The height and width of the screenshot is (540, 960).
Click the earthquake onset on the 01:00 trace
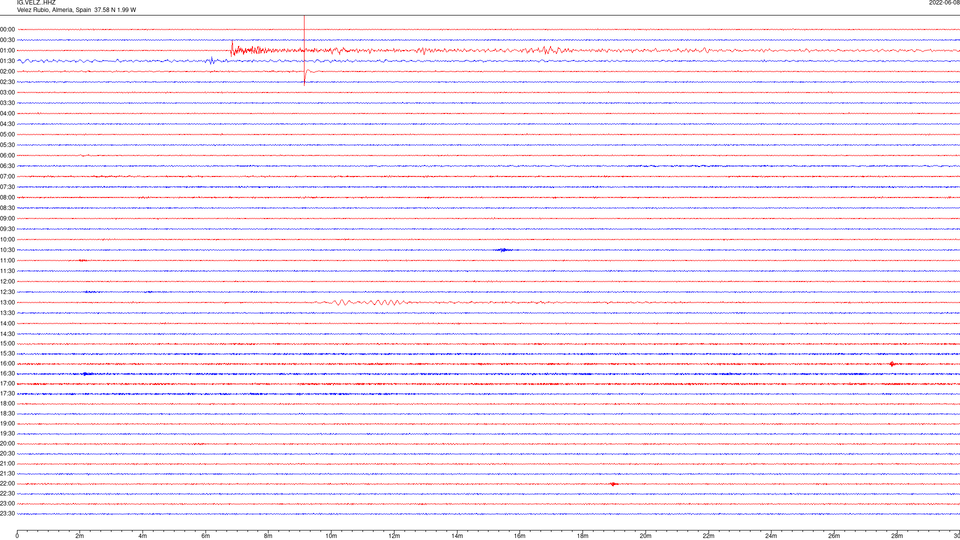pos(232,49)
